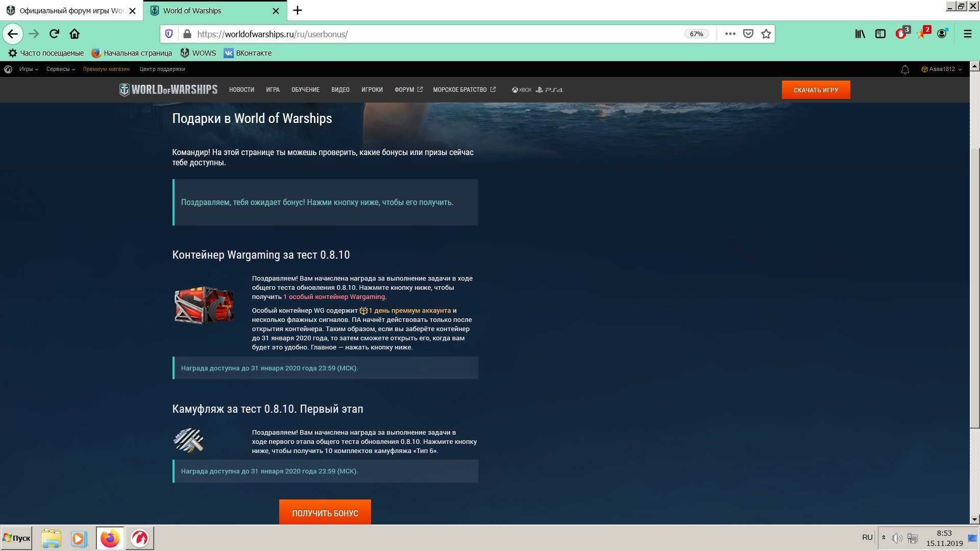Click the notifications bell icon
This screenshot has width=980, height=551.
point(905,69)
